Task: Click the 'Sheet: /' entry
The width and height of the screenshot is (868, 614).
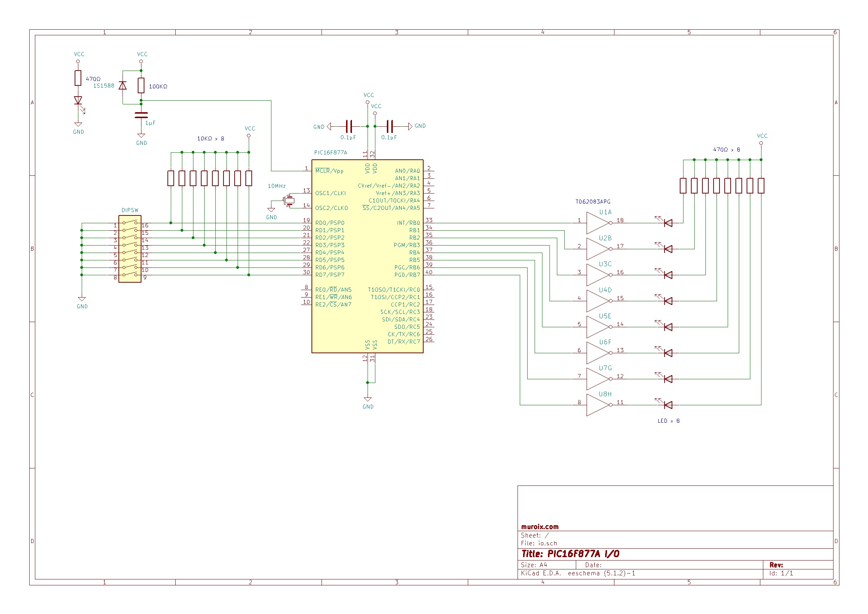Action: [x=535, y=535]
